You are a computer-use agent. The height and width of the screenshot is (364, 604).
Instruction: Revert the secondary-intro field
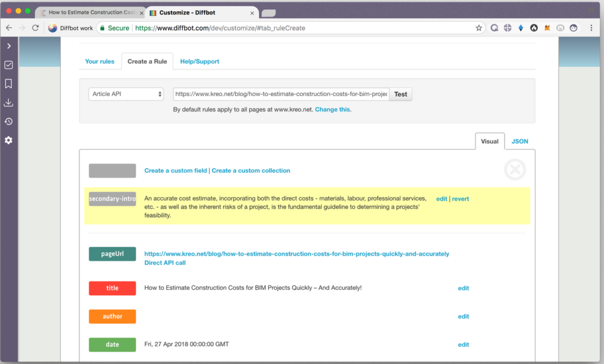tap(462, 198)
